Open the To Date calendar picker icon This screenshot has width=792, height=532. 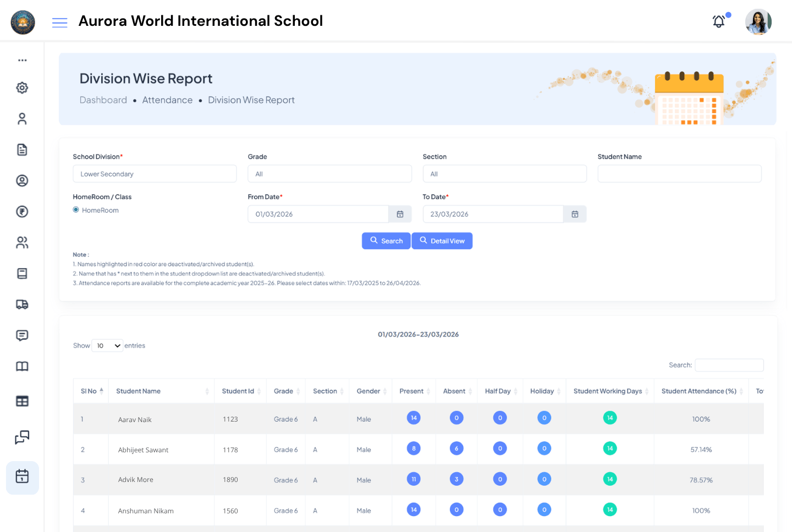click(x=575, y=214)
